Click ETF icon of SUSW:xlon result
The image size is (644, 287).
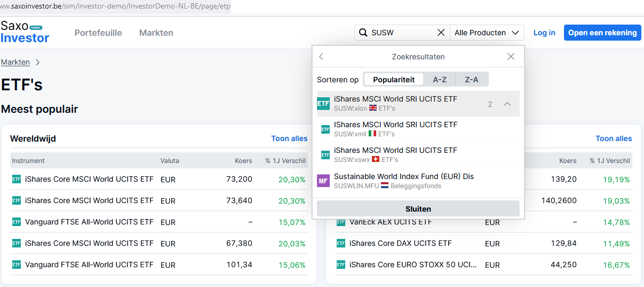pyautogui.click(x=323, y=104)
